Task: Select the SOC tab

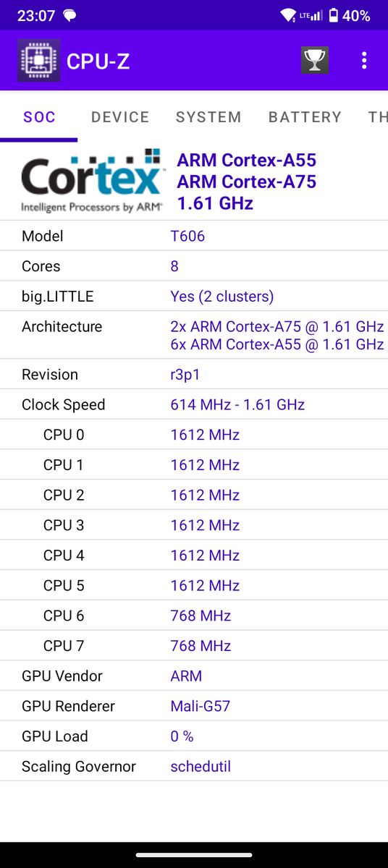Action: [x=39, y=117]
